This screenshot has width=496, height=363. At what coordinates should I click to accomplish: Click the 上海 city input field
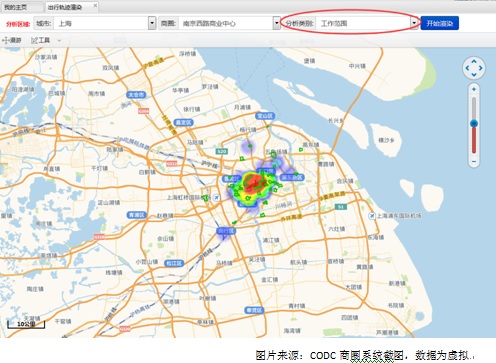[101, 23]
